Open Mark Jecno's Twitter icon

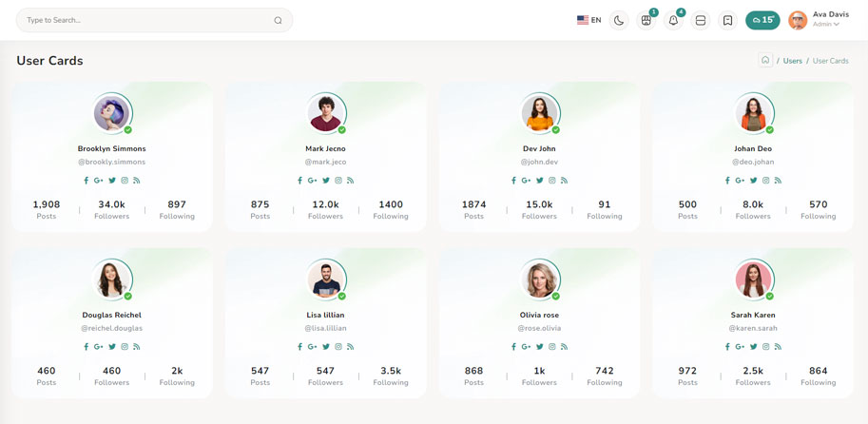pyautogui.click(x=325, y=181)
